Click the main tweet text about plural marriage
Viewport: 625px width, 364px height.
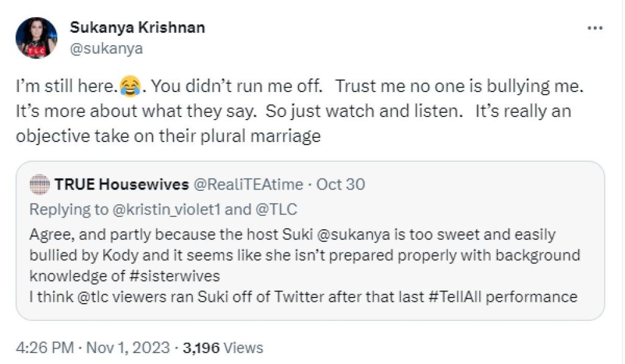293,113
